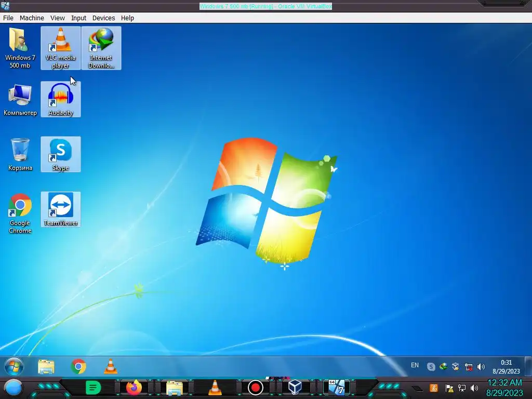Click host clock showing 12:32 AM
Viewport: 532px width, 399px height.
[504, 388]
